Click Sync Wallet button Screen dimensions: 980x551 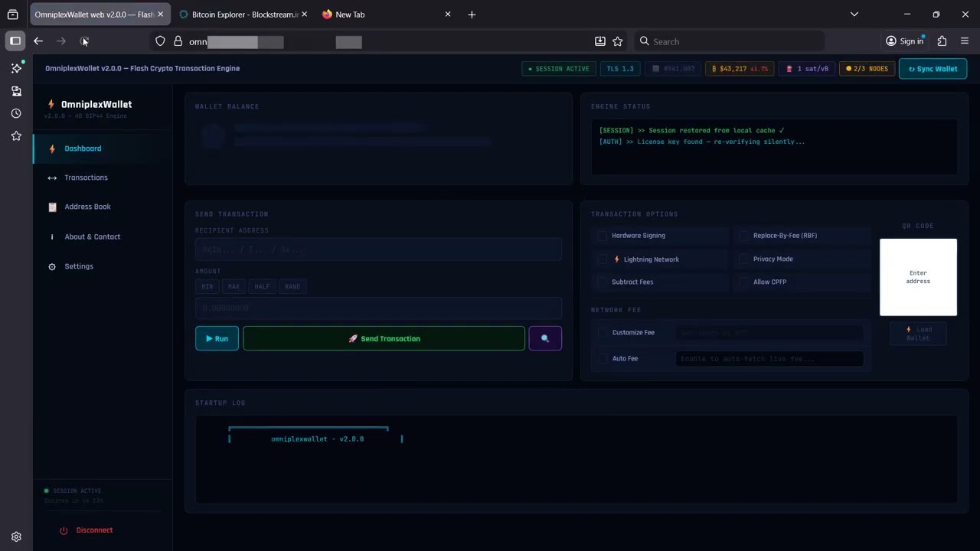[933, 69]
